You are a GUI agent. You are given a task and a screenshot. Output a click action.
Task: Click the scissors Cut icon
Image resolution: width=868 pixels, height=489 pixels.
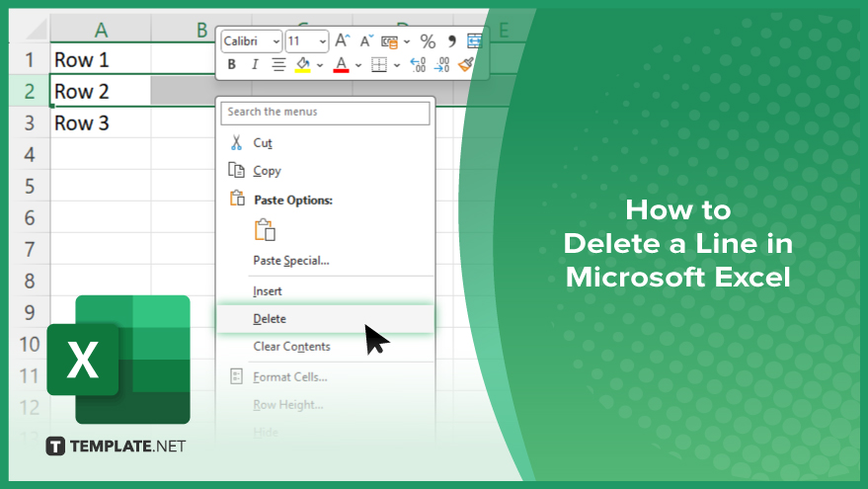[x=236, y=143]
